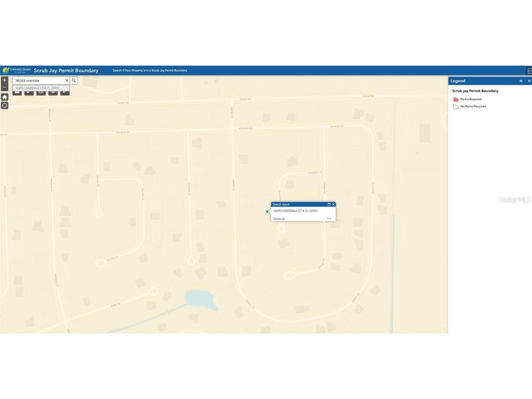
Task: Maximize the Search result popup
Action: (x=329, y=204)
